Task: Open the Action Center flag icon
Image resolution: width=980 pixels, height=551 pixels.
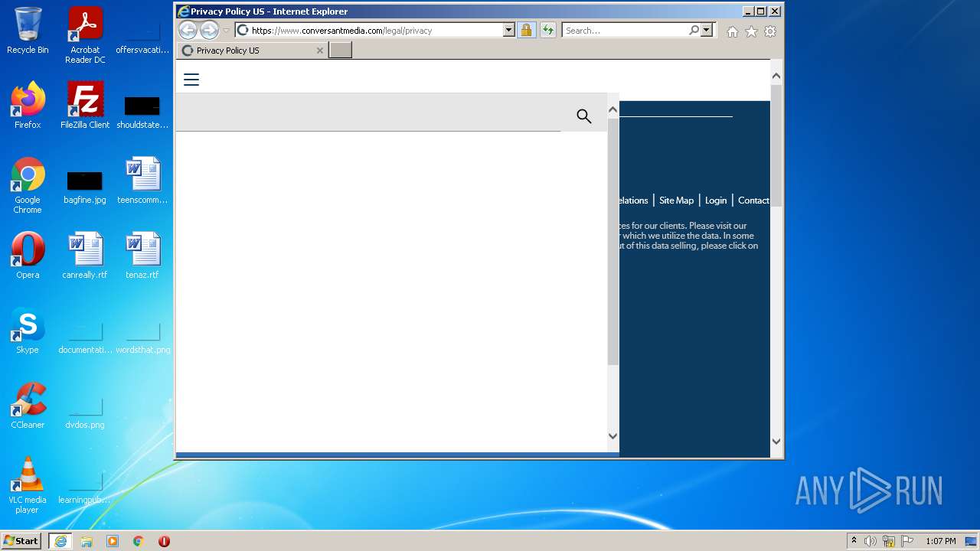Action: 907,541
